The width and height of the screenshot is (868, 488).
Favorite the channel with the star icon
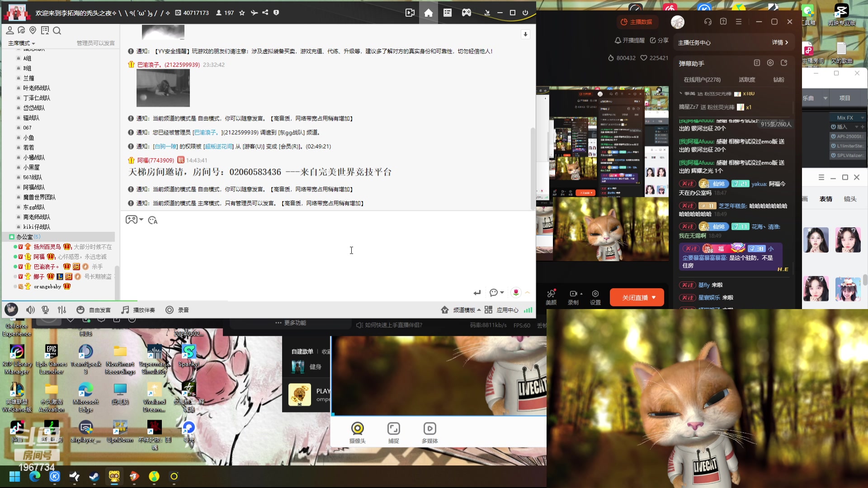click(x=242, y=13)
